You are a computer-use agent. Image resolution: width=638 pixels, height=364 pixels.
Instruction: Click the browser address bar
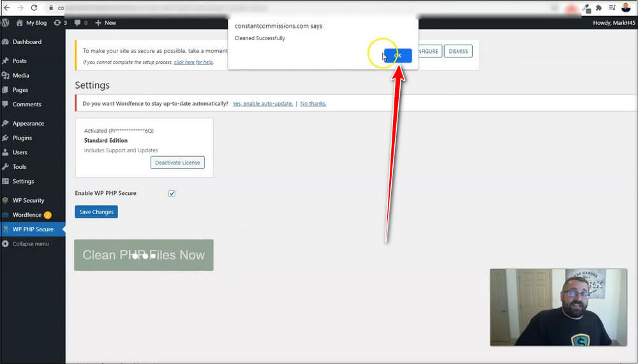[x=301, y=8]
